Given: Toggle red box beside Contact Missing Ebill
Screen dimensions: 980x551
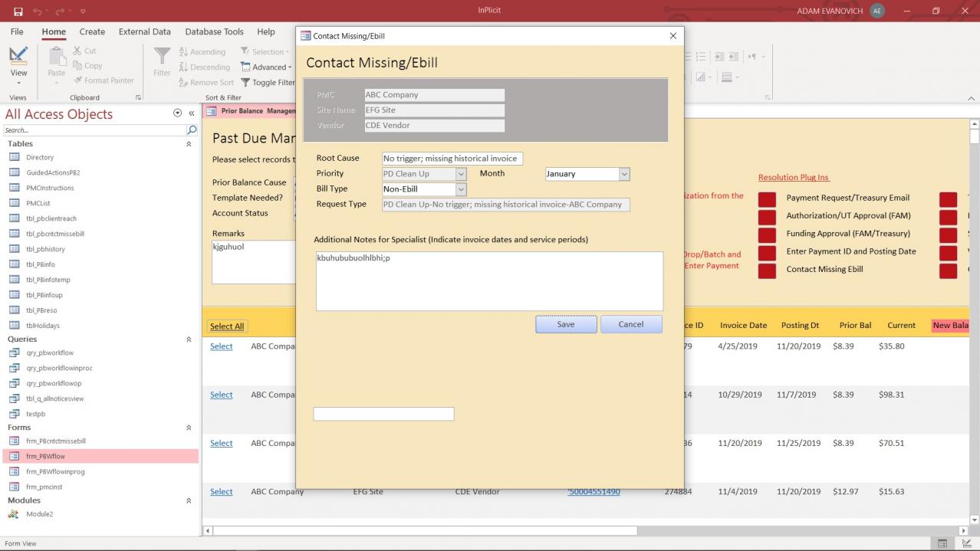Looking at the screenshot, I should point(767,271).
